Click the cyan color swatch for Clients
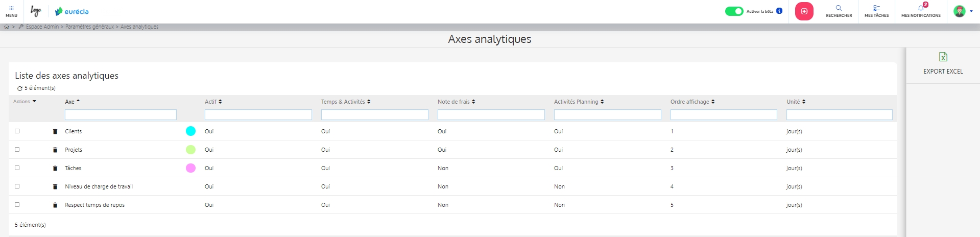 (x=190, y=131)
